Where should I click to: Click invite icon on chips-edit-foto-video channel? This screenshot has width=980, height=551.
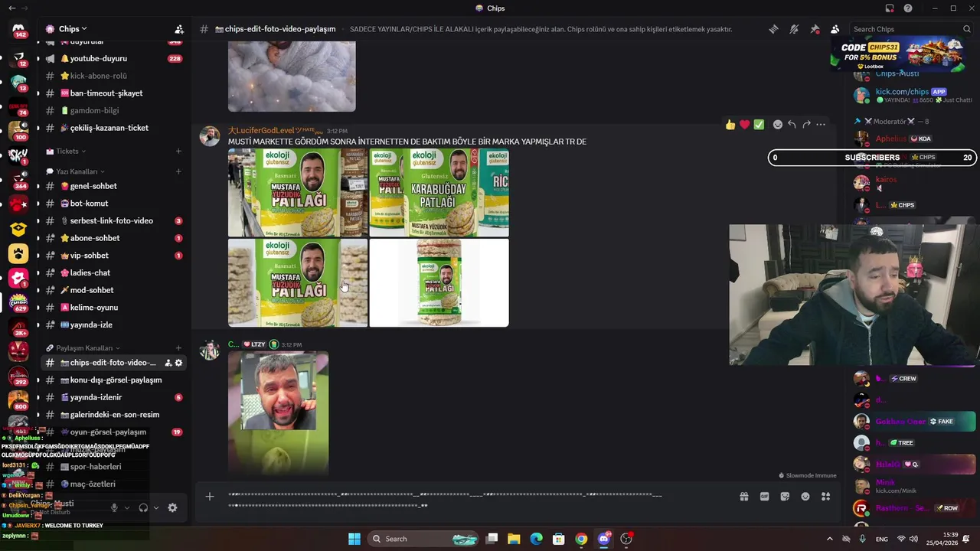point(168,363)
